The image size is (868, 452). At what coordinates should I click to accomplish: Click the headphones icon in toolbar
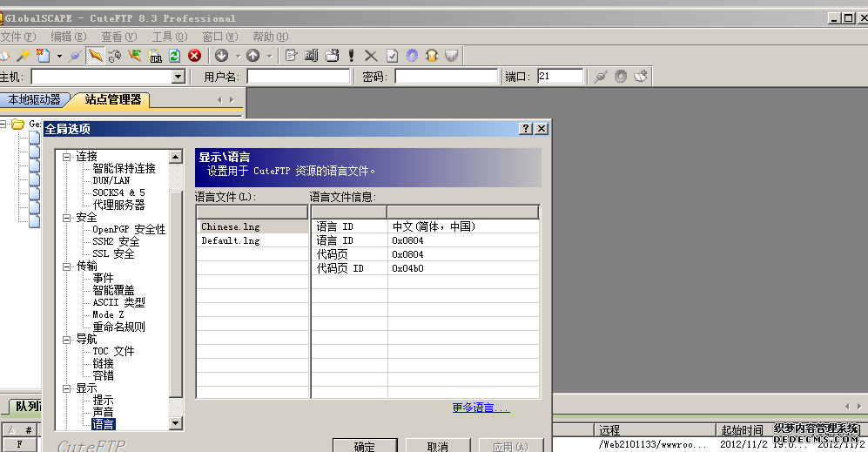point(431,56)
